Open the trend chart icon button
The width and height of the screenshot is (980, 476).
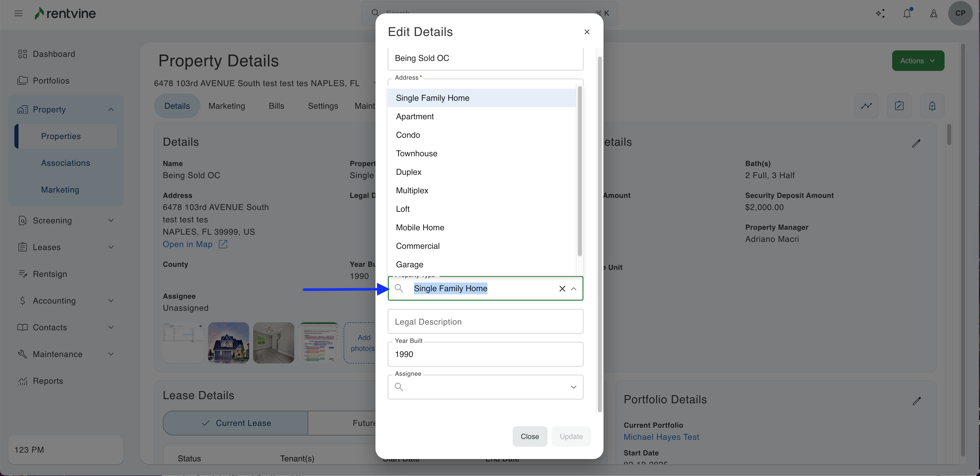point(866,106)
